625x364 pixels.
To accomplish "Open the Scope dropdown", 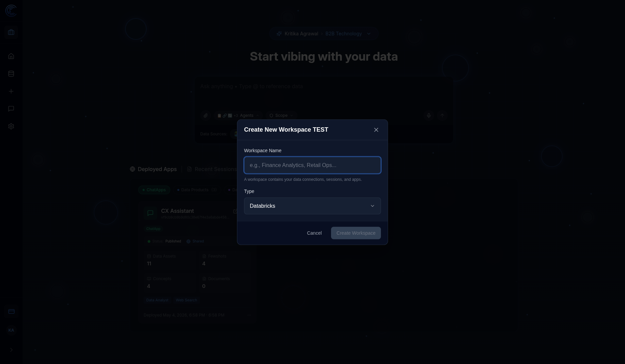I will click(281, 115).
